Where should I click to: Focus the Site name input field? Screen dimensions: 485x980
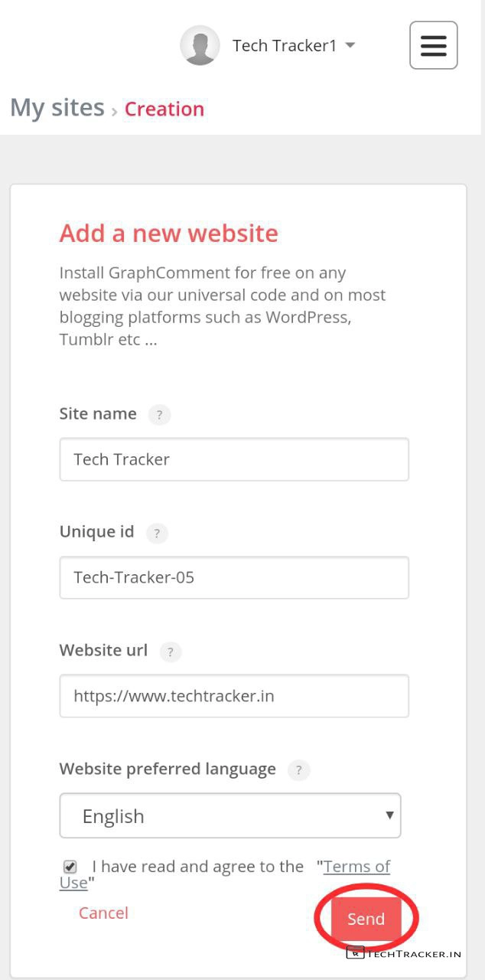click(x=234, y=459)
